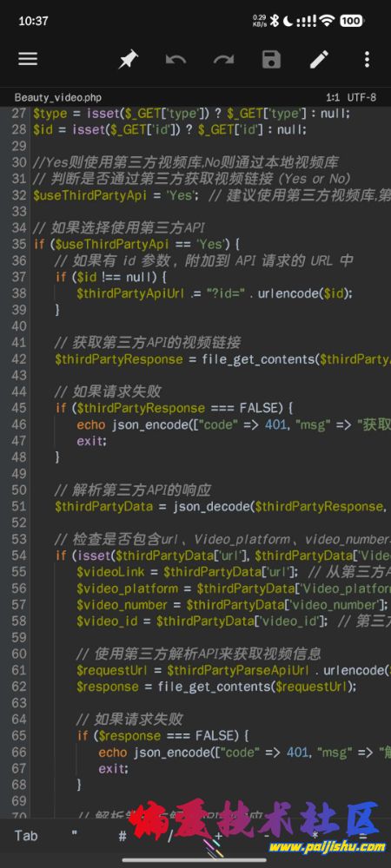The height and width of the screenshot is (868, 391).
Task: Tap the pin icon in toolbar
Action: pyautogui.click(x=128, y=59)
